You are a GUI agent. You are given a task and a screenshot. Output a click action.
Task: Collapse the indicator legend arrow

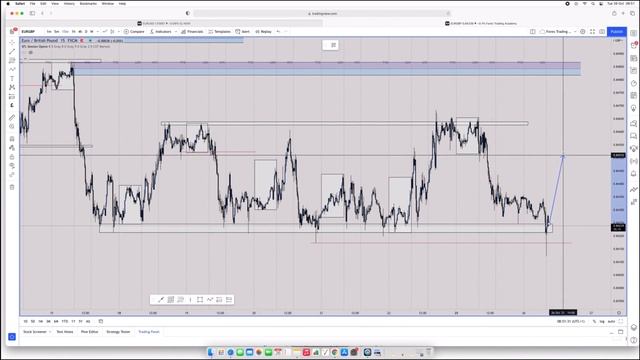point(26,58)
